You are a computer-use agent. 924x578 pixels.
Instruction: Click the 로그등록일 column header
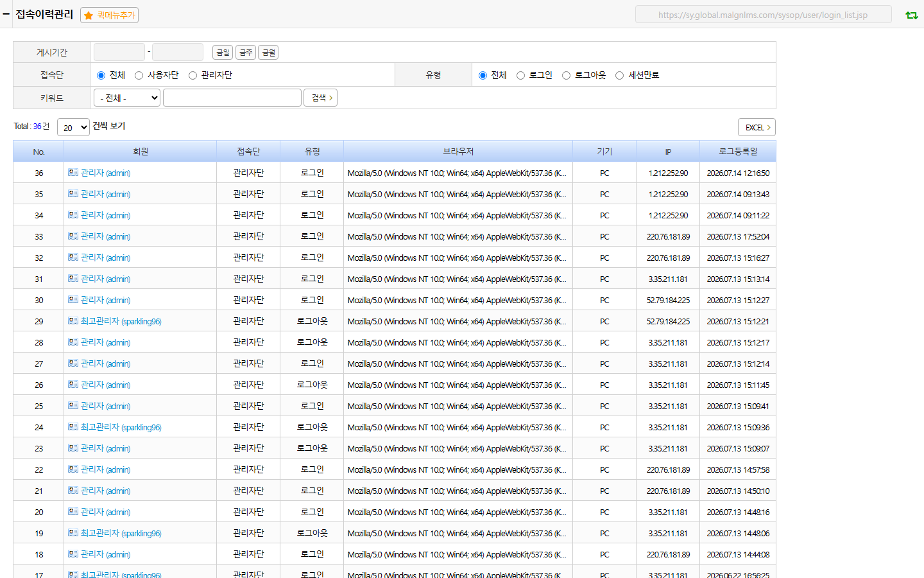738,152
